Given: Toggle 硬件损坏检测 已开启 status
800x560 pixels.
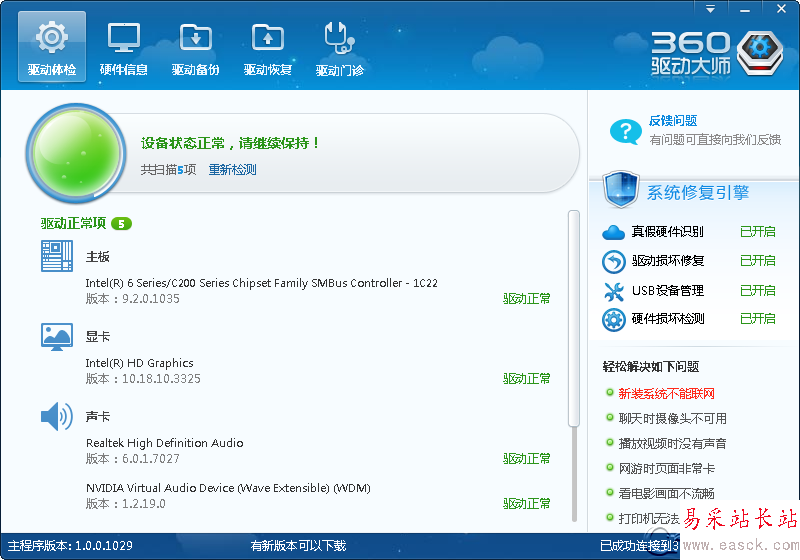Looking at the screenshot, I should pyautogui.click(x=758, y=319).
